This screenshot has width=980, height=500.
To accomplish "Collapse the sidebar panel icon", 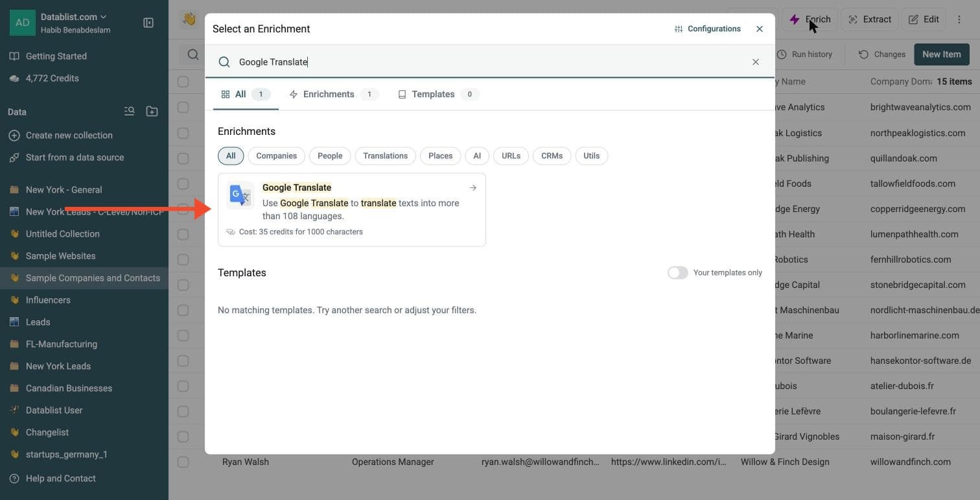I will click(148, 23).
